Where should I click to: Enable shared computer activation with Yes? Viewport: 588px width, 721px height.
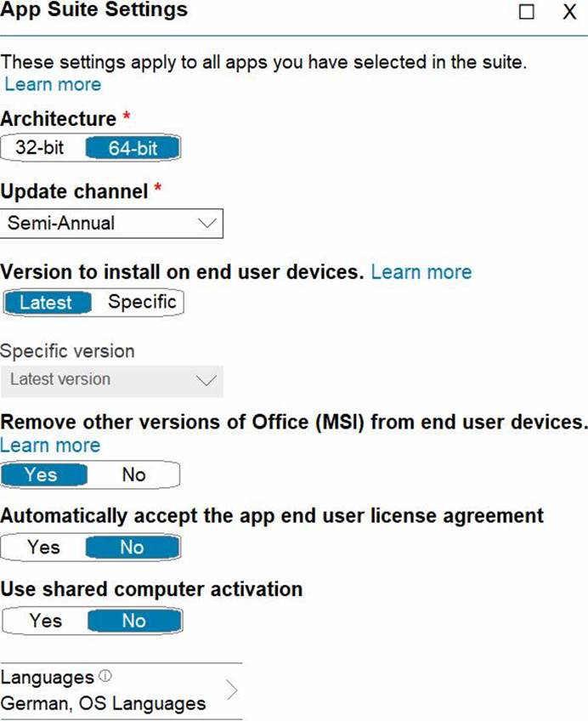[x=45, y=621]
